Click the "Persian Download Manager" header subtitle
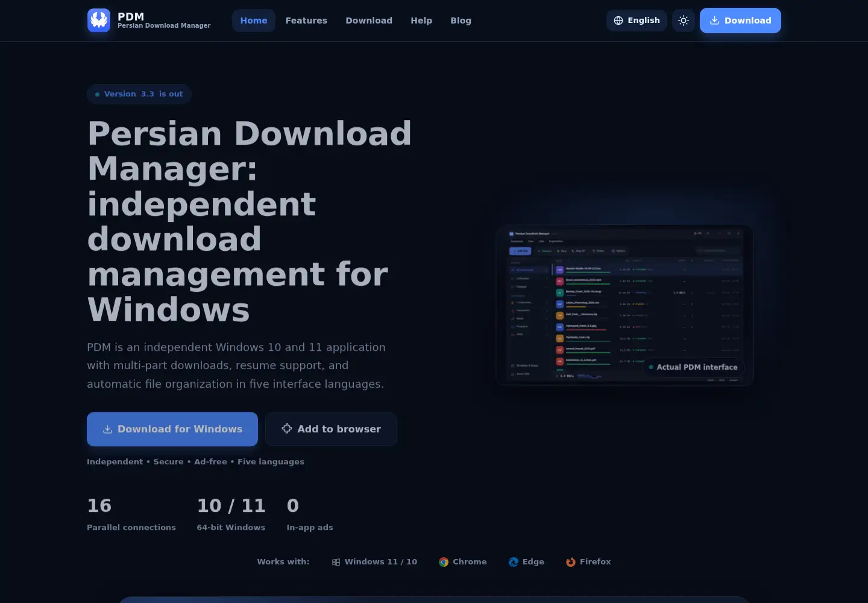The width and height of the screenshot is (868, 603). click(x=164, y=26)
